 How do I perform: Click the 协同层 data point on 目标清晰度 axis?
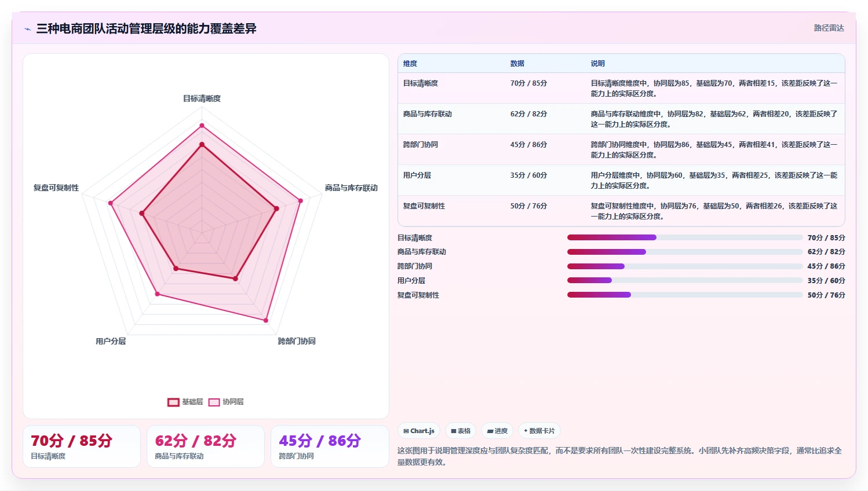coord(202,125)
